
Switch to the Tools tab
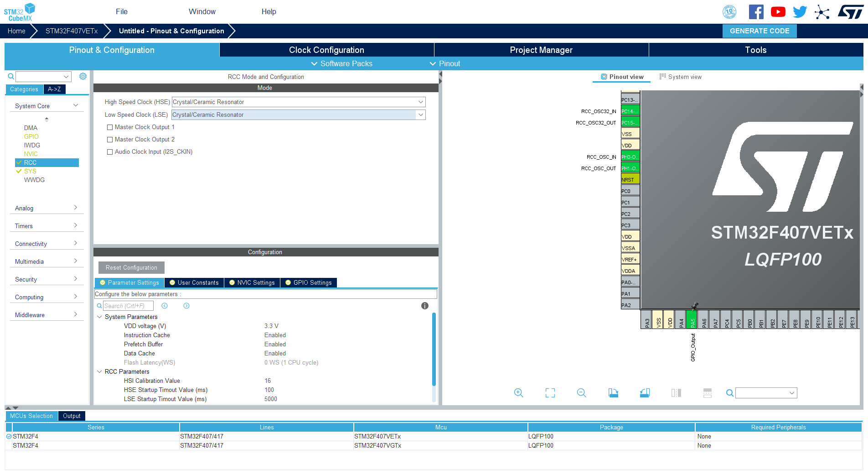click(x=756, y=50)
